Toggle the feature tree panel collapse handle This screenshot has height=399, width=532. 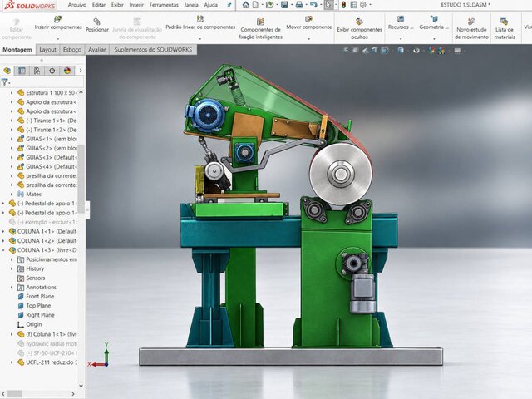click(x=87, y=209)
